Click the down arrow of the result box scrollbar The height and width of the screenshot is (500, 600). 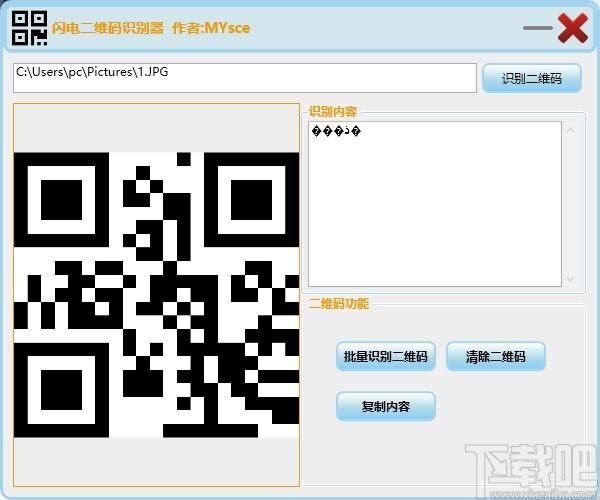[x=571, y=278]
